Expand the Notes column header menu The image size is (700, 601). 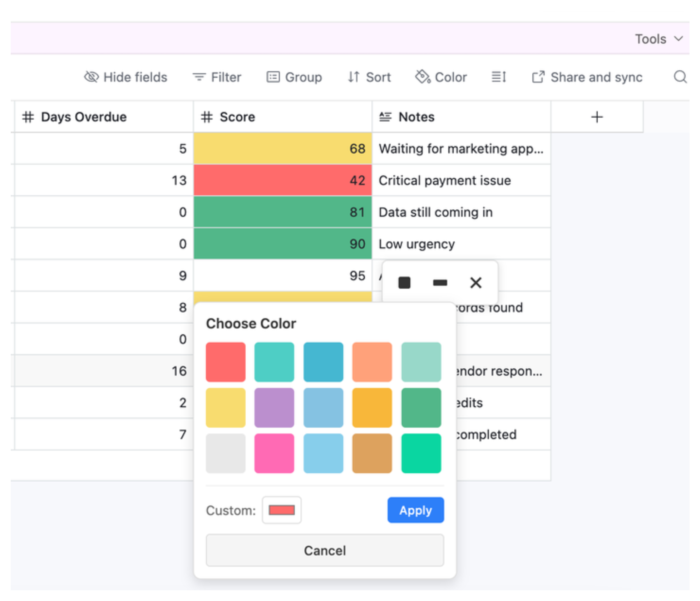416,117
